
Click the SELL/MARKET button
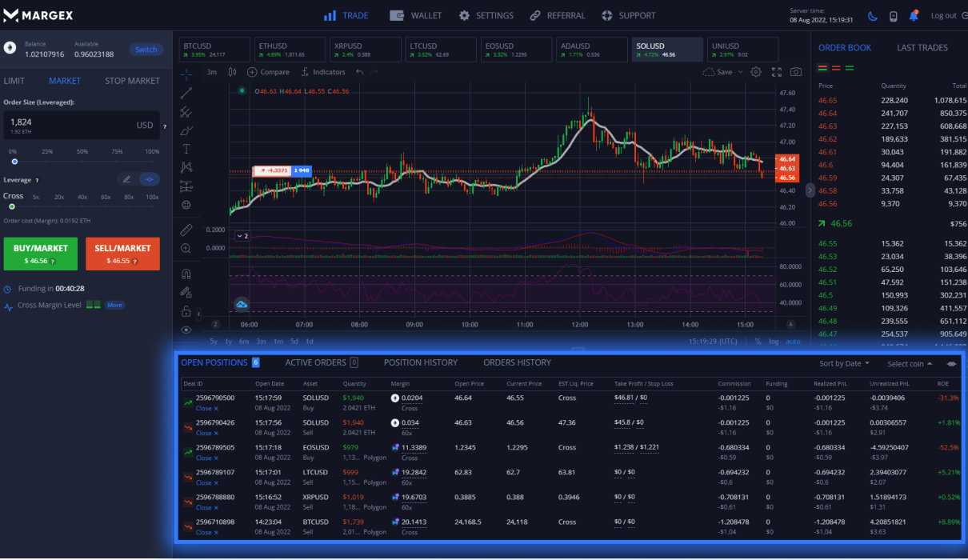point(122,254)
